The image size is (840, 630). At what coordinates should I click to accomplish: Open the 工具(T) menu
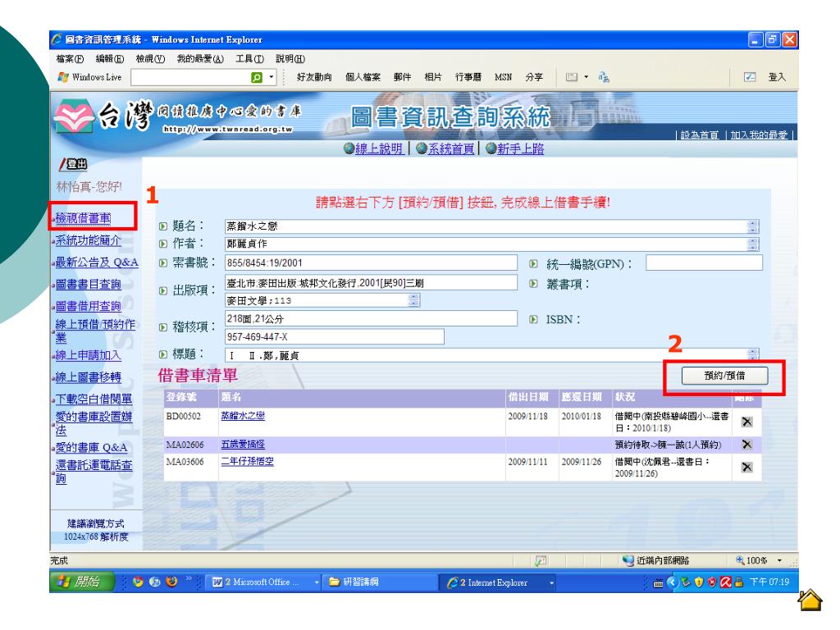(249, 59)
